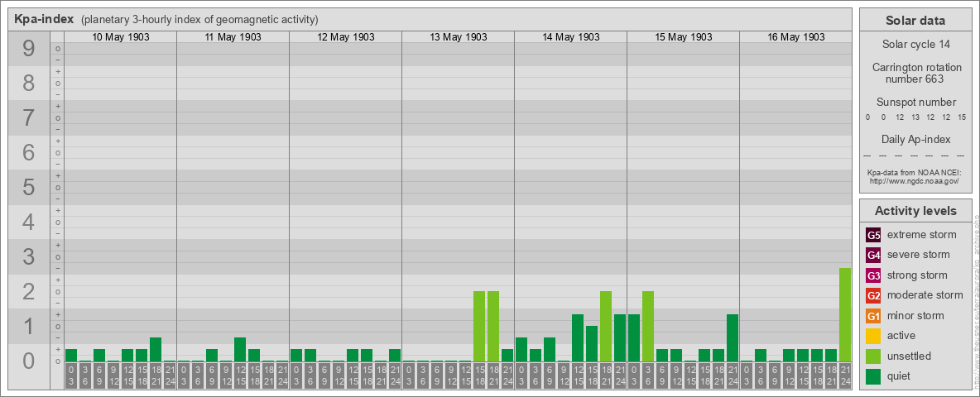Click the G1 minor storm badge

873,316
